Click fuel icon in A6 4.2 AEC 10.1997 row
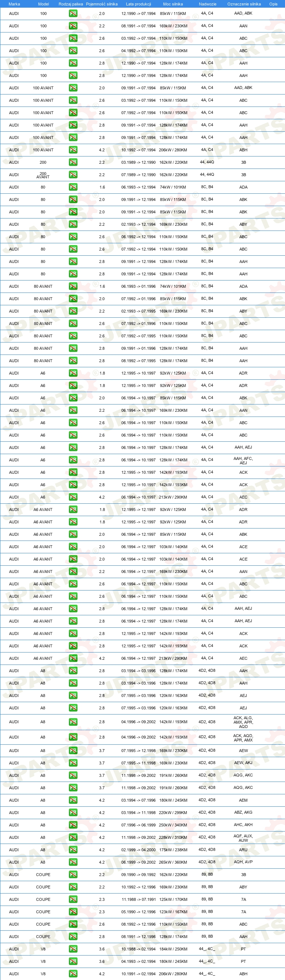 tap(73, 497)
